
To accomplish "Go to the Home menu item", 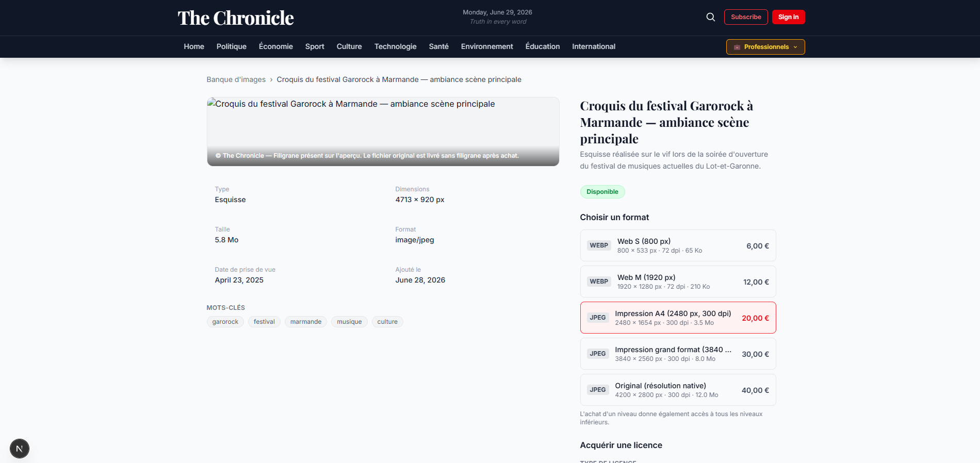I will [194, 46].
